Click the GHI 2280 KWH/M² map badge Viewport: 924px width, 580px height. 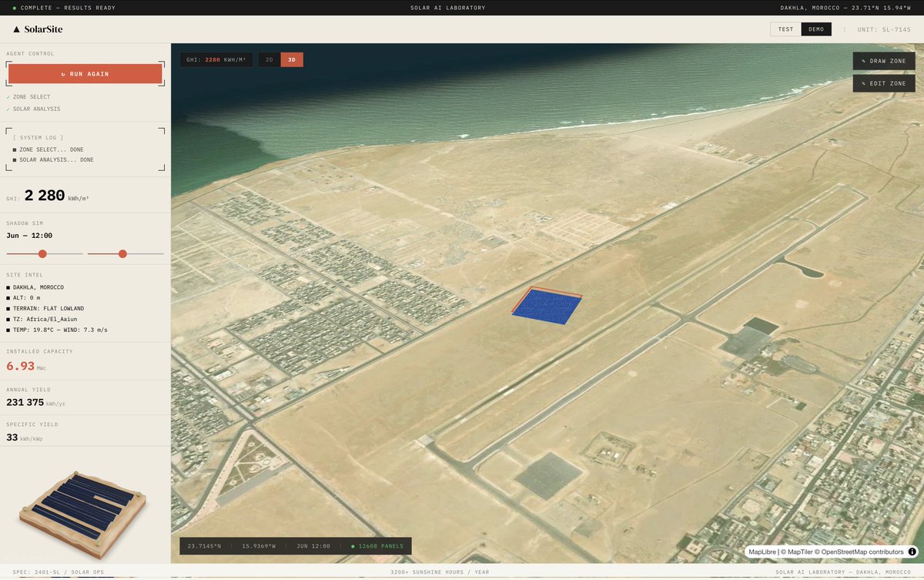[x=216, y=59]
